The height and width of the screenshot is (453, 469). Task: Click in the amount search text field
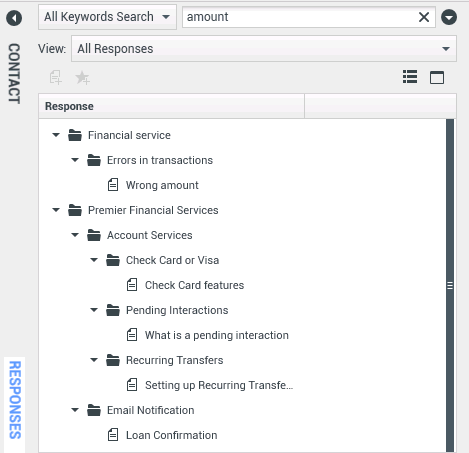tap(300, 17)
